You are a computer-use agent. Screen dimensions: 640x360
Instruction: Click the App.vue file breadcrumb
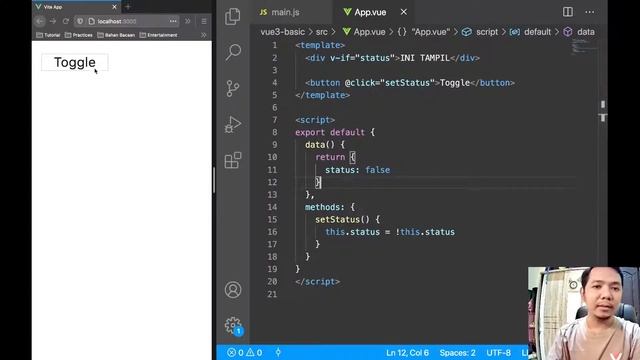tap(364, 32)
